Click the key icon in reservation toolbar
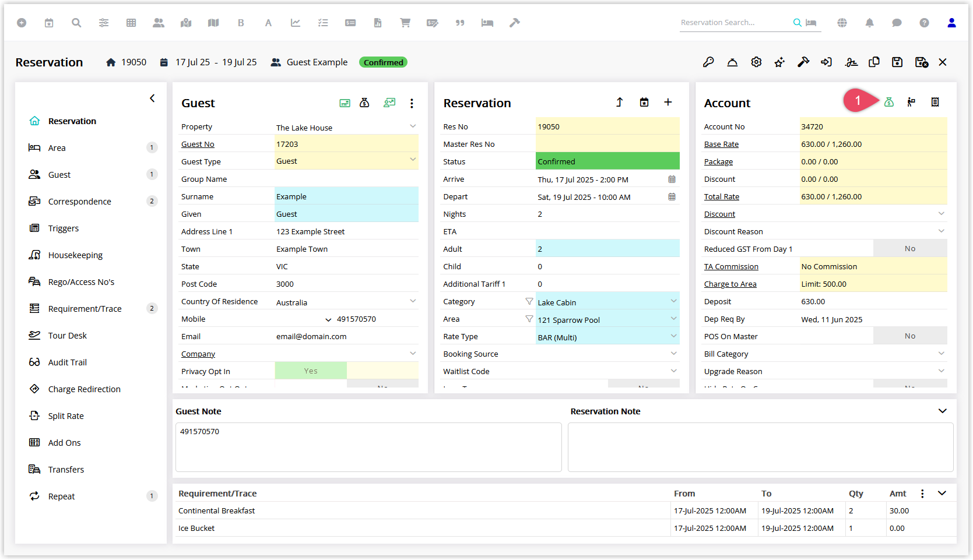This screenshot has height=560, width=973. point(708,62)
